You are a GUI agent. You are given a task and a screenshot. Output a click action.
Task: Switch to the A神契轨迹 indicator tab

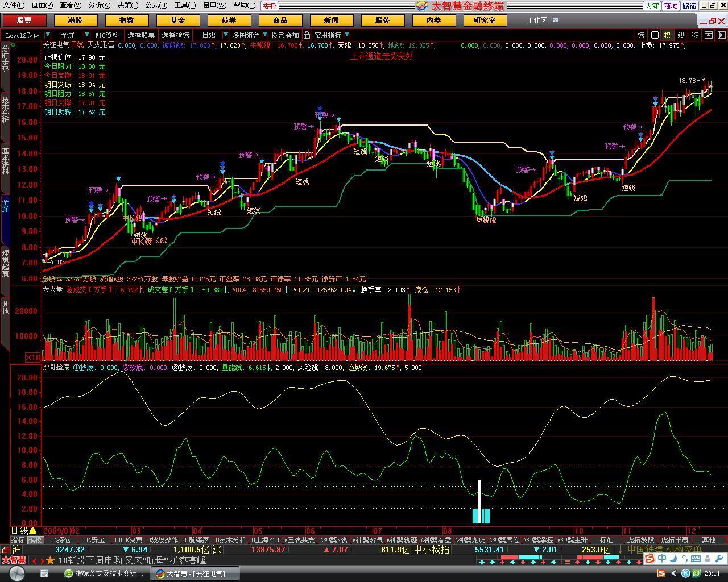(402, 540)
